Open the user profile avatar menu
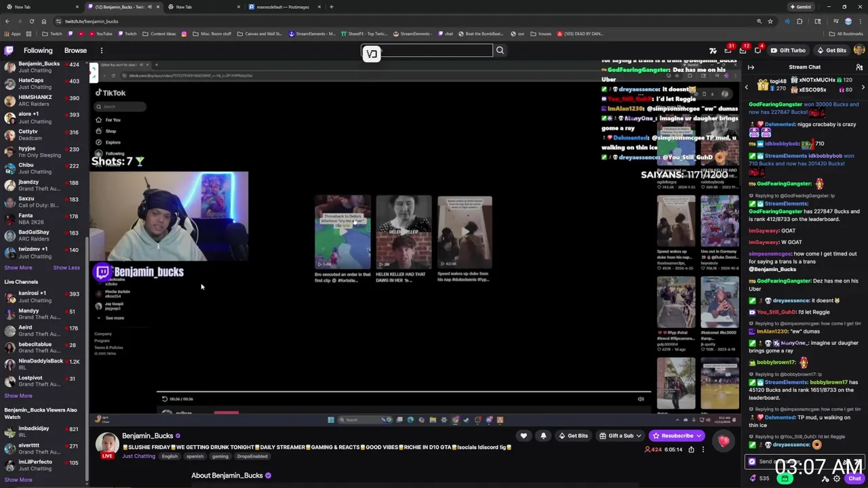868x488 pixels. (859, 50)
